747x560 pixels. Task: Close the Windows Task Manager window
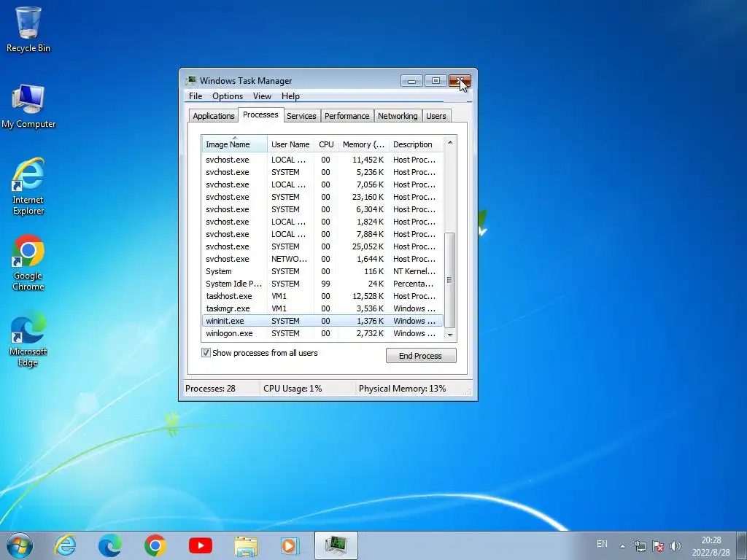pyautogui.click(x=460, y=81)
